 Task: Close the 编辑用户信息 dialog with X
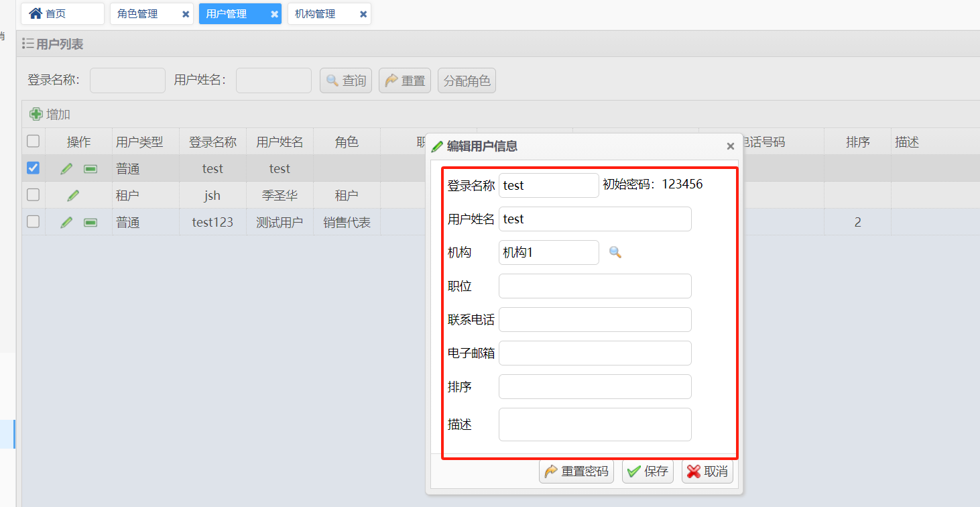pyautogui.click(x=730, y=146)
